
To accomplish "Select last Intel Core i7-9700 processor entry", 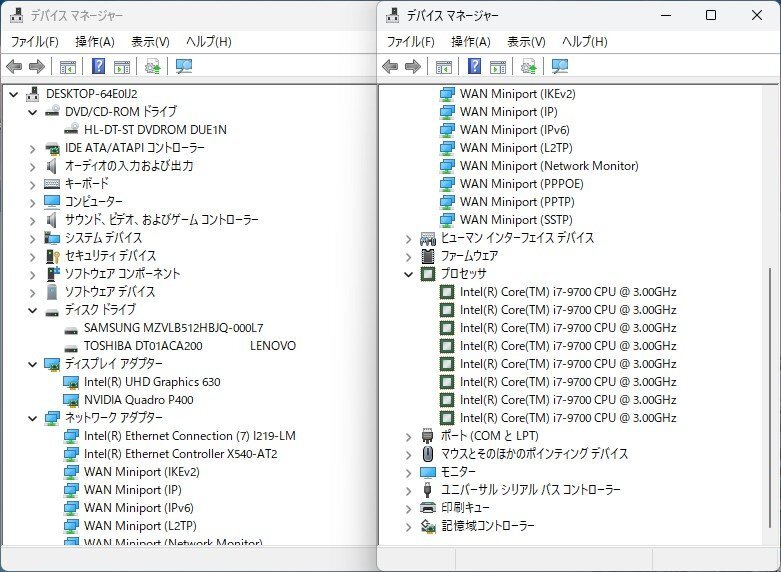I will tap(568, 418).
